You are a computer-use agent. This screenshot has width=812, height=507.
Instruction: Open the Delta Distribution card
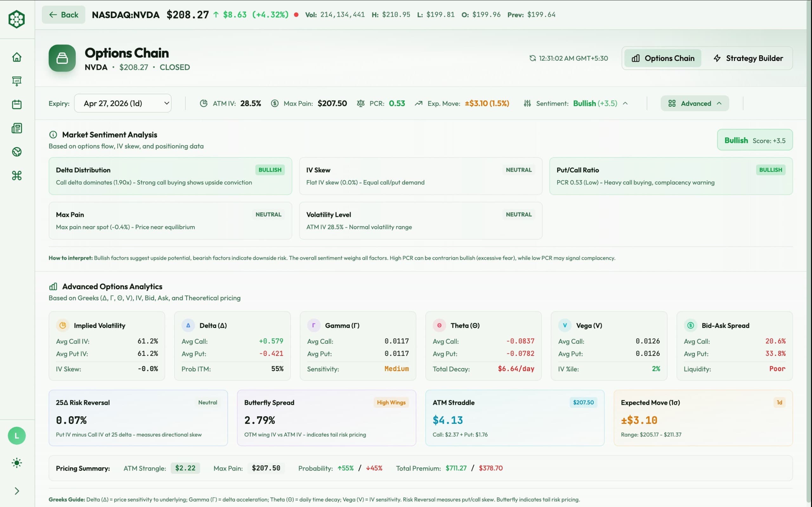(170, 176)
